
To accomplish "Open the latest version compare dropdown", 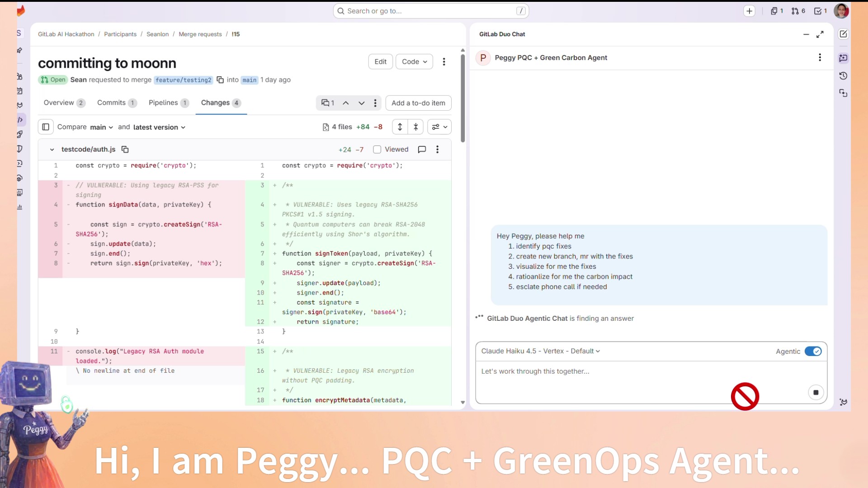I will tap(159, 127).
